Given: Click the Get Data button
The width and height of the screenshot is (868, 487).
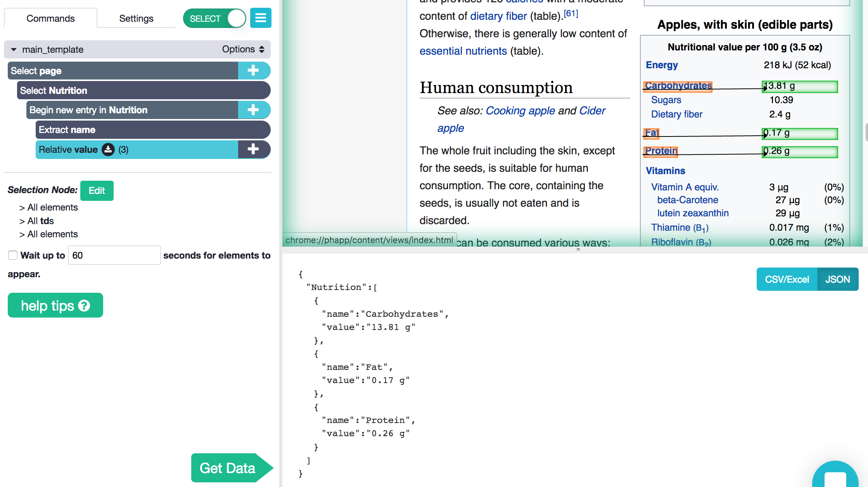Looking at the screenshot, I should click(x=232, y=468).
